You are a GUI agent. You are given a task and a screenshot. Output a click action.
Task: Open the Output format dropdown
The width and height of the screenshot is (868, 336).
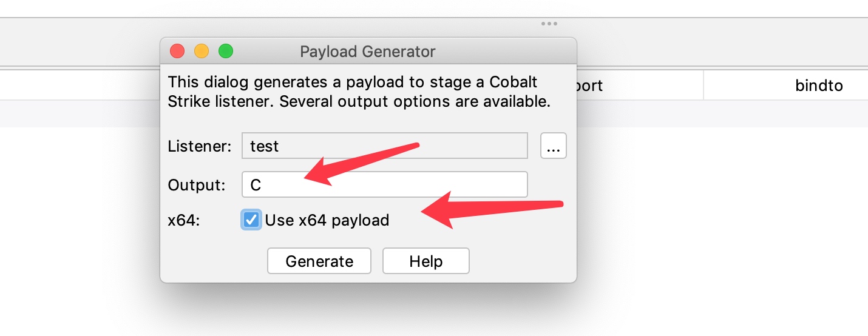[x=384, y=185]
